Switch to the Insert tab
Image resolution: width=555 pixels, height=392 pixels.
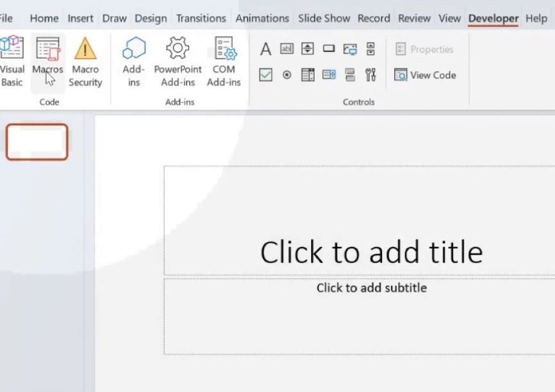(x=80, y=18)
